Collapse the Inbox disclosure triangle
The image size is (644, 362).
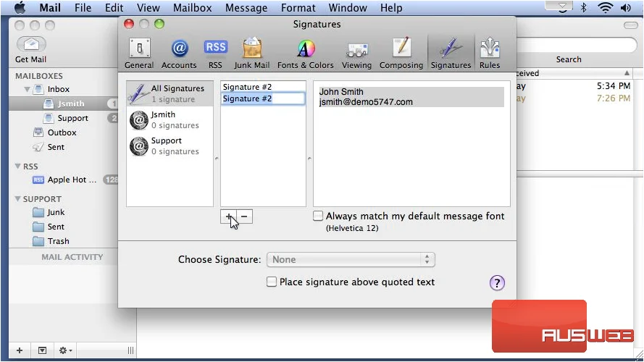pyautogui.click(x=27, y=89)
